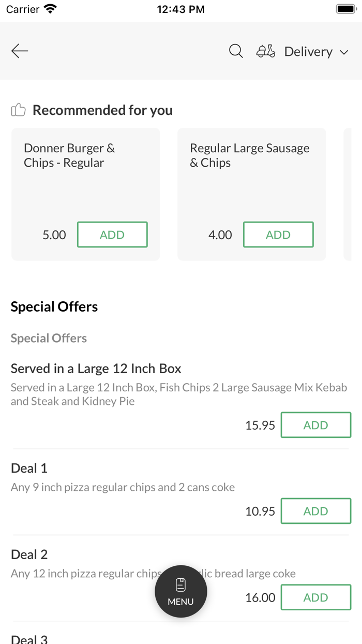Viewport: 362px width, 644px height.
Task: Add Donner Burger & Chips - Regular to order
Action: 112,234
